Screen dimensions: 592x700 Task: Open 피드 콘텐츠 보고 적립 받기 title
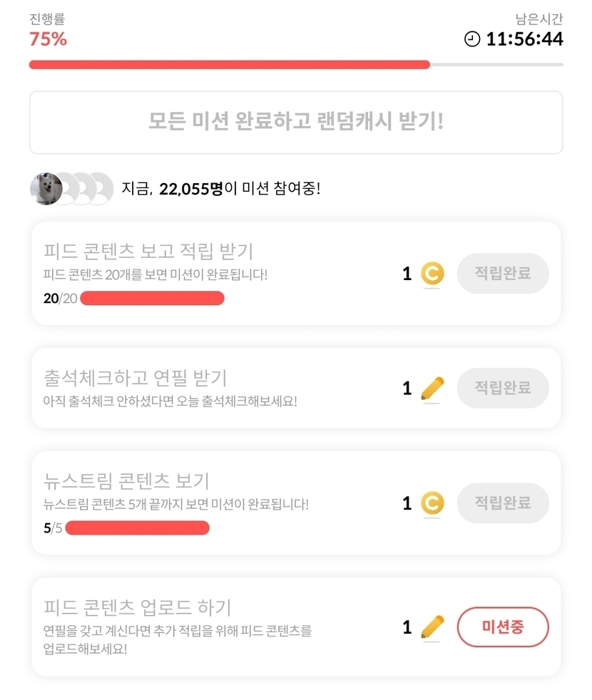click(x=148, y=251)
